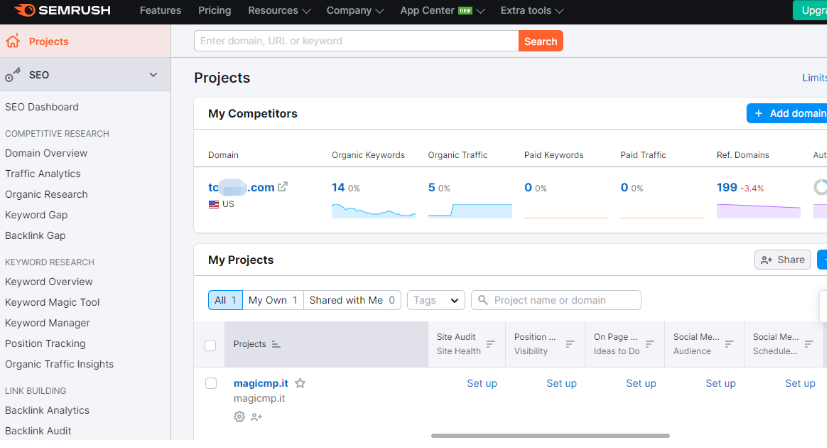Open the Limits link
Screen dimensions: 827x448
coord(814,78)
